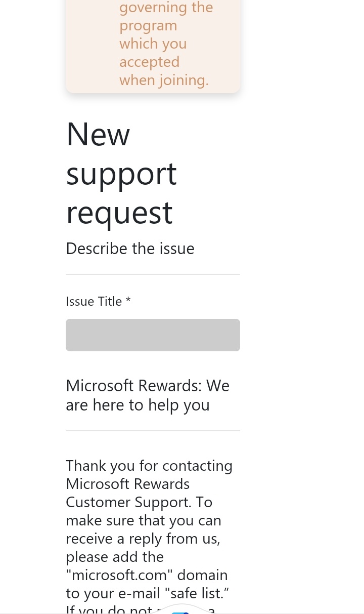Select the 'Describe the issue' section header
The width and height of the screenshot is (364, 614).
pyautogui.click(x=130, y=248)
